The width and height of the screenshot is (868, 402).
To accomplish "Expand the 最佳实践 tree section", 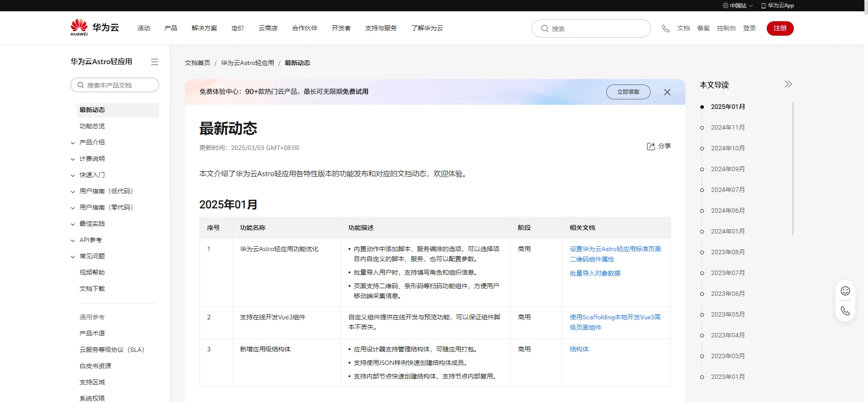I will tap(73, 224).
